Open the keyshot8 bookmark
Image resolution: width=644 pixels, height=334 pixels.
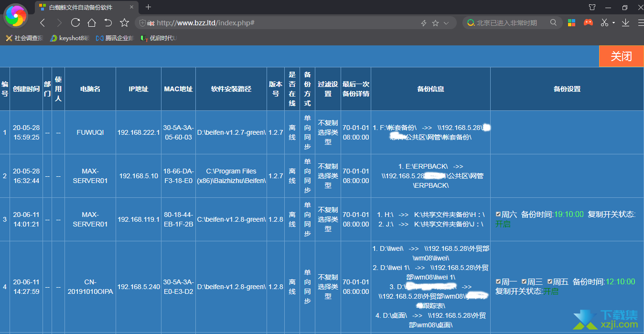[x=70, y=38]
